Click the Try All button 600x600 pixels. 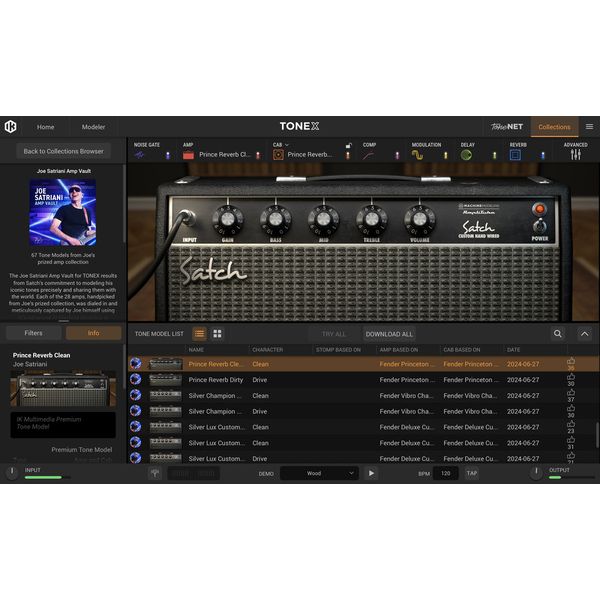pos(334,334)
